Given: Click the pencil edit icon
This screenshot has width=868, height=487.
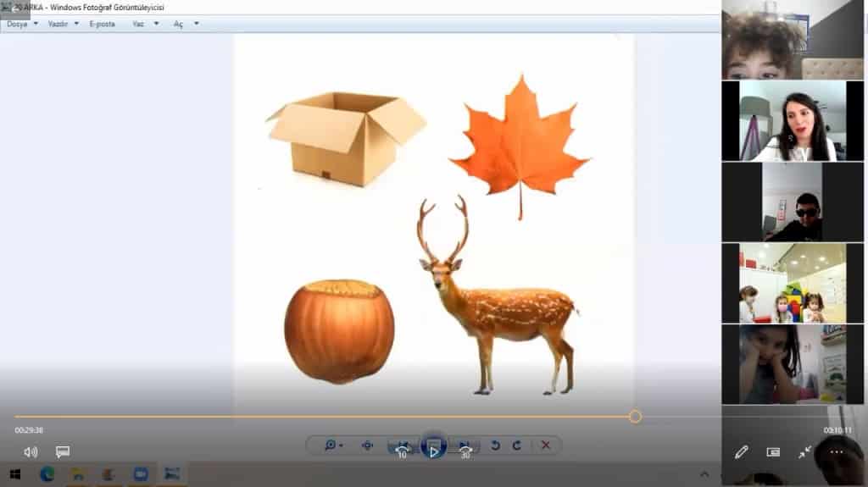Looking at the screenshot, I should [x=741, y=452].
